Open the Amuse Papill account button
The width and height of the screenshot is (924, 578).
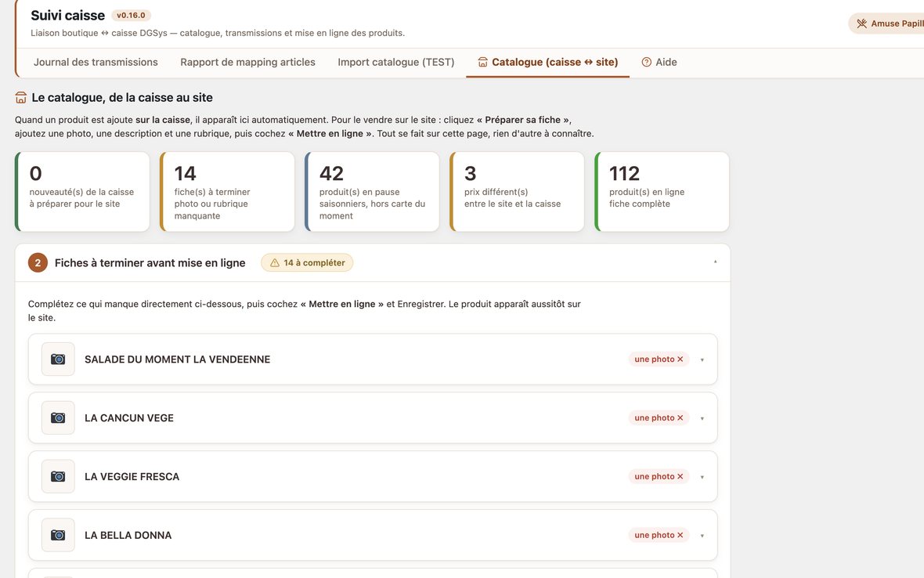click(886, 23)
